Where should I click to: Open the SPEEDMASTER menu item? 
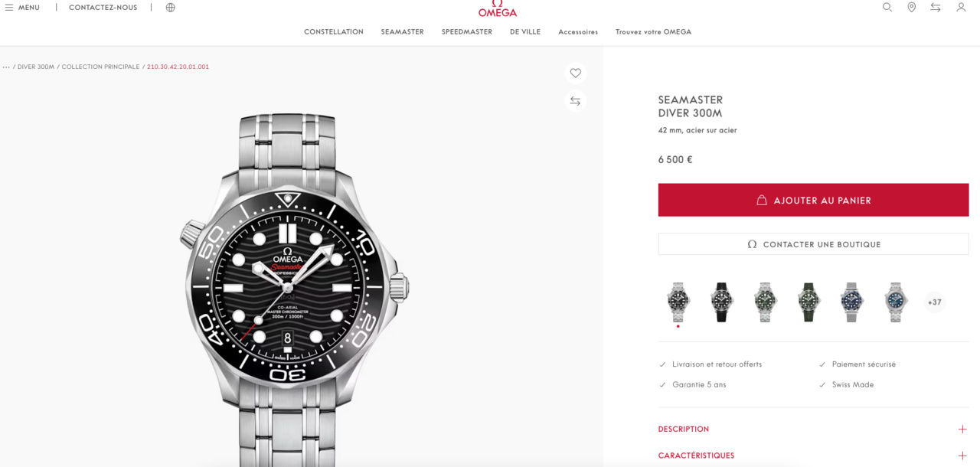pos(467,32)
